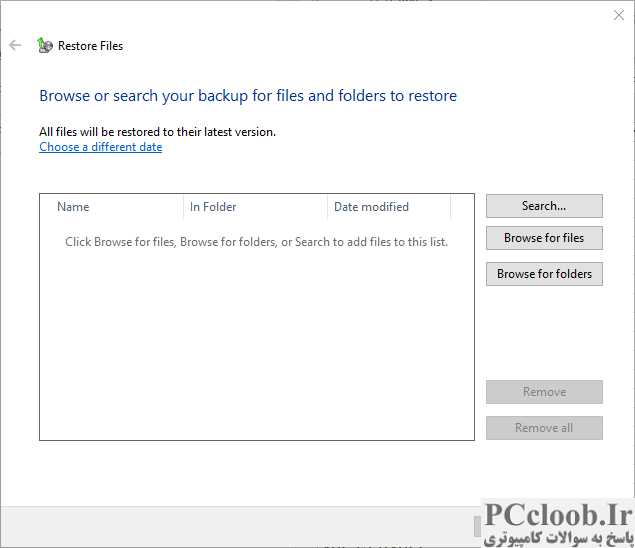Go back using the back arrow
Viewport: 635px width, 548px height.
[x=15, y=45]
